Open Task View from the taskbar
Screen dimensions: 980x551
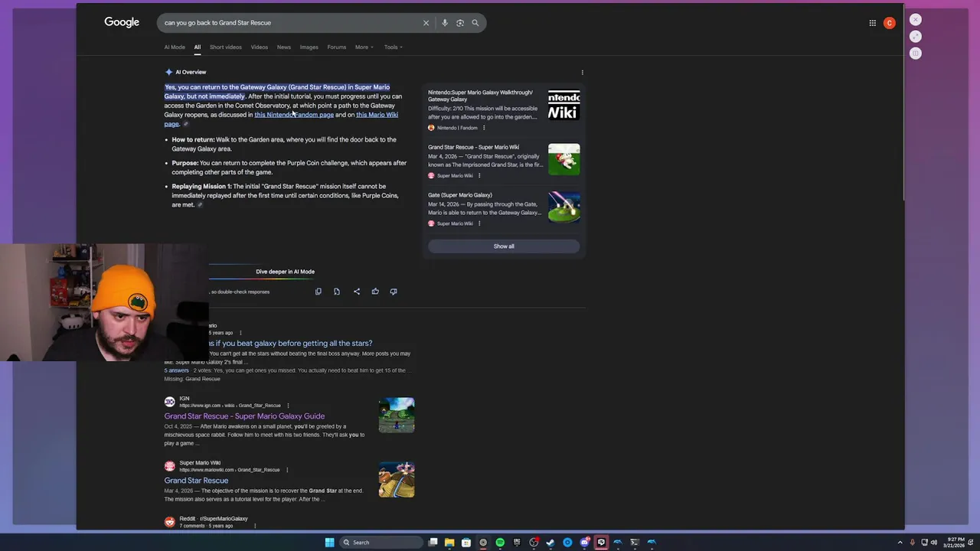point(433,543)
